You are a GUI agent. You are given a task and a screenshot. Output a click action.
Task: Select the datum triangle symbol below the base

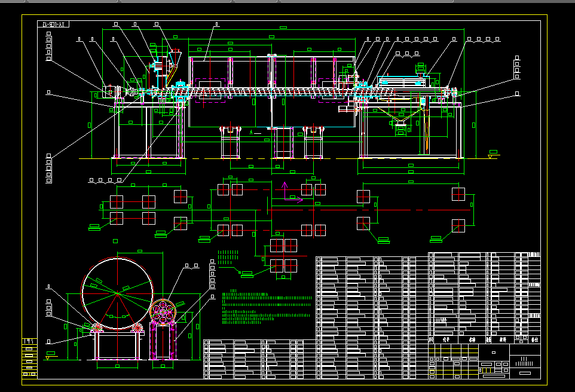pos(489,157)
